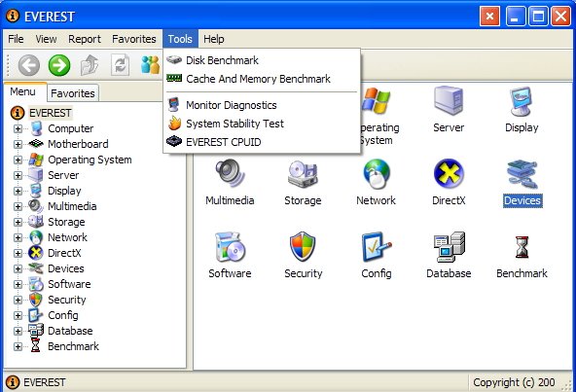The width and height of the screenshot is (576, 392).
Task: Open the Database icon in main pane
Action: click(x=449, y=247)
